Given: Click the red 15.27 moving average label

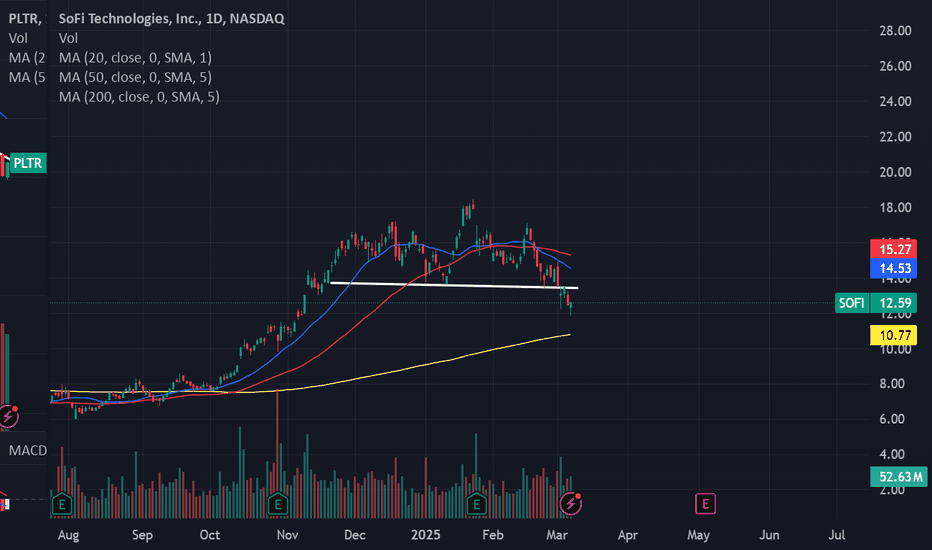Looking at the screenshot, I should (x=893, y=249).
